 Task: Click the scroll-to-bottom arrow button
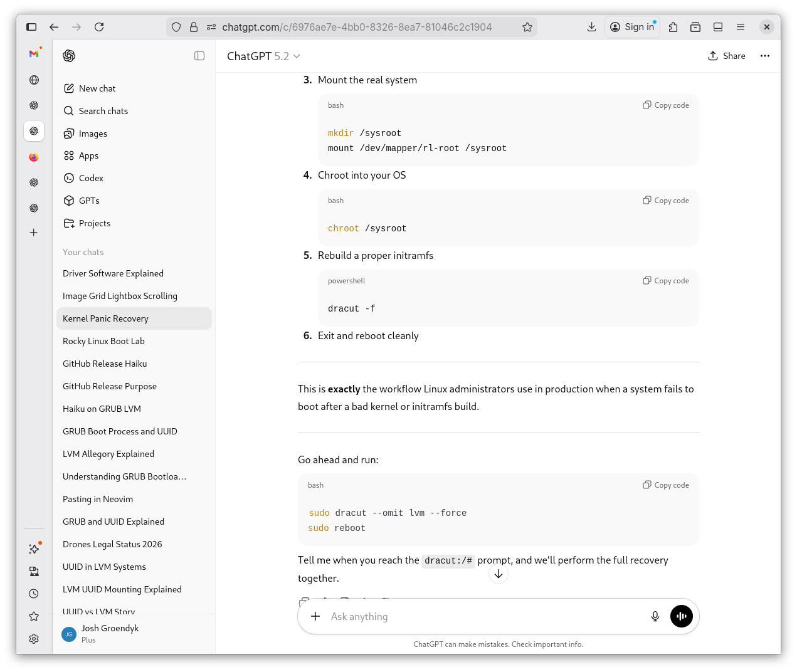pos(499,574)
